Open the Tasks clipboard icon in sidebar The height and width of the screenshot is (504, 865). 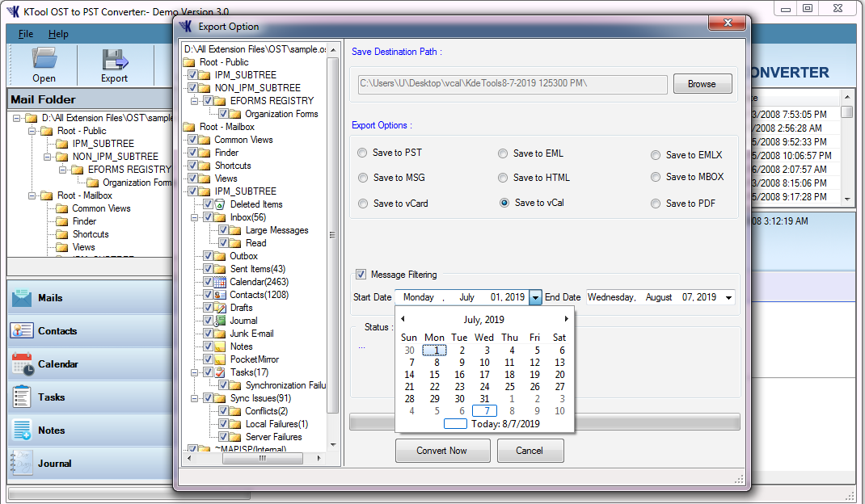click(22, 397)
